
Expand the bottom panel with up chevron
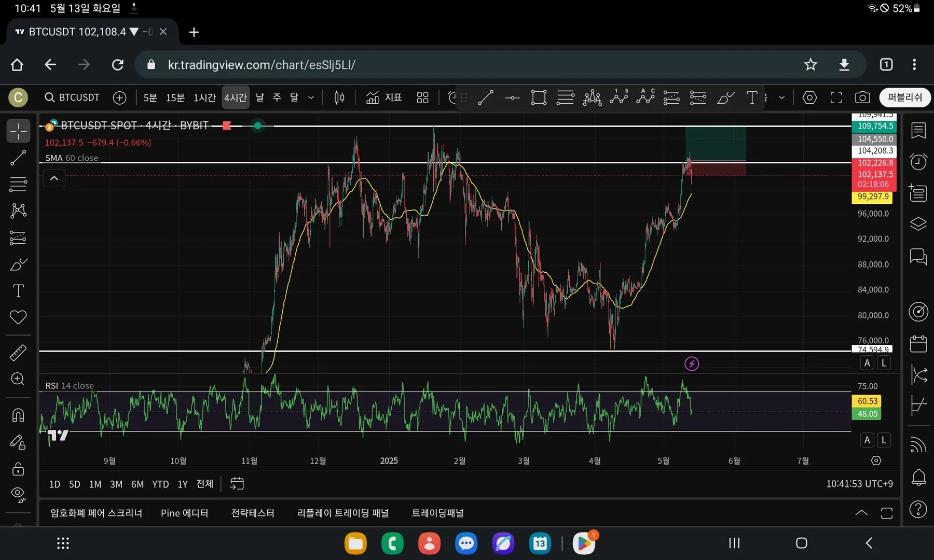coord(861,513)
